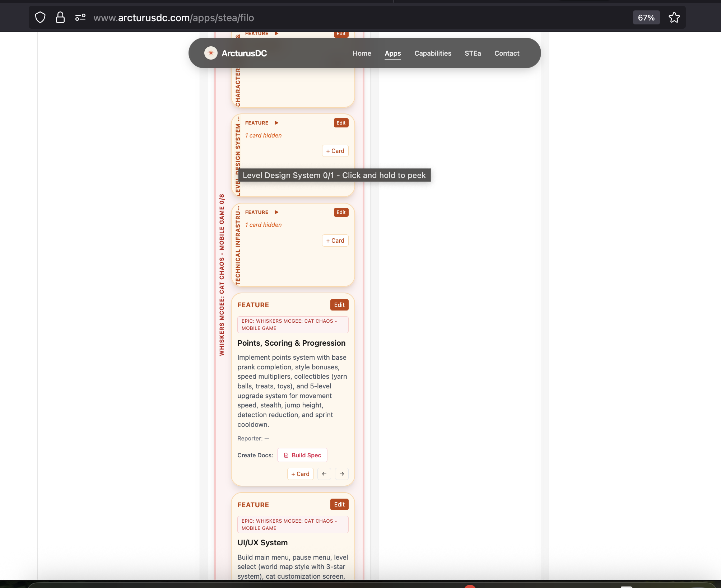Click left arrow on Points, Scoring card

pos(324,474)
